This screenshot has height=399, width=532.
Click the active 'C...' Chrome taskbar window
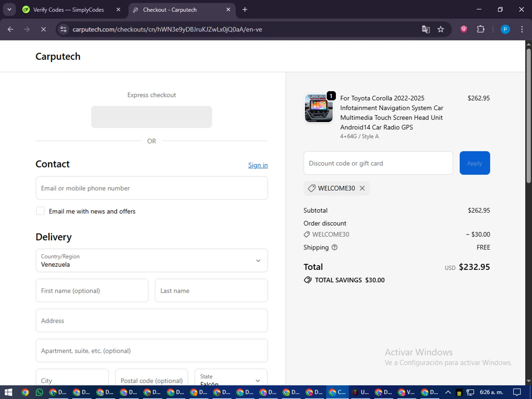coord(337,392)
